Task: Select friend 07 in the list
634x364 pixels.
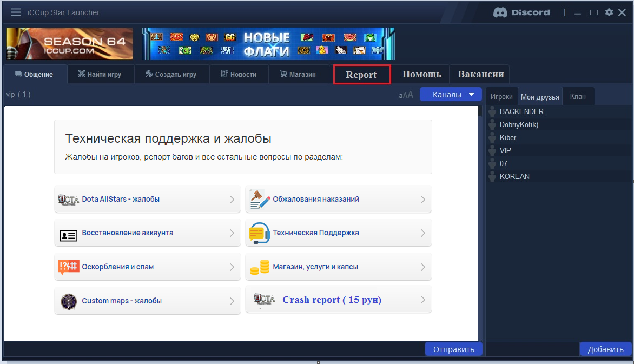Action: [559, 163]
